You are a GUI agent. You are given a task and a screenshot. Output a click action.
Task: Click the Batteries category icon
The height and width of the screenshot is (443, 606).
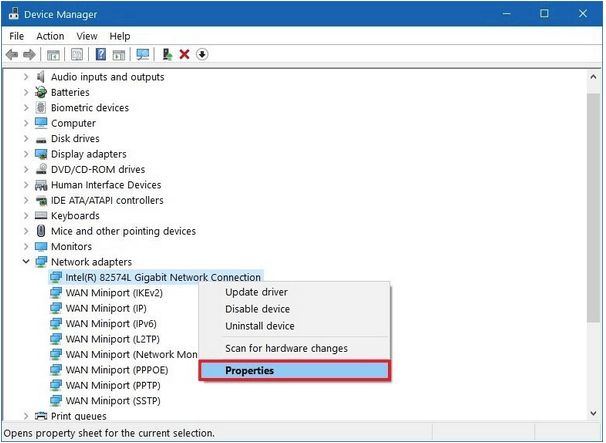(x=41, y=92)
